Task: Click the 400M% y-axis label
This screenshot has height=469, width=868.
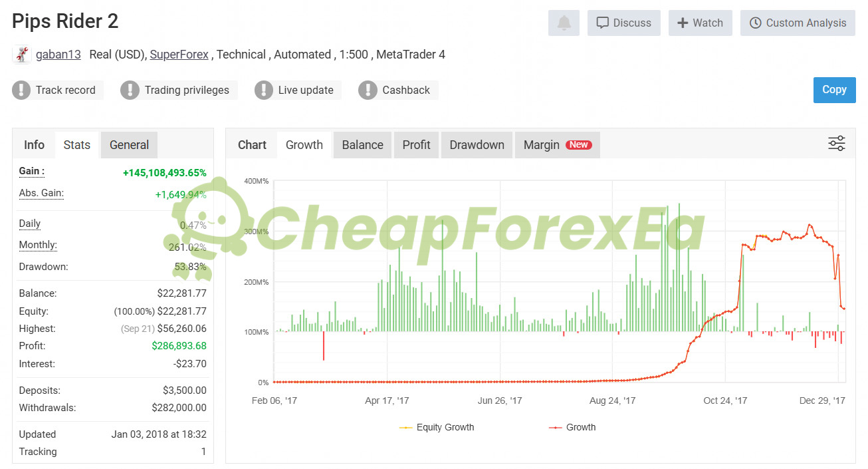Action: coord(257,181)
